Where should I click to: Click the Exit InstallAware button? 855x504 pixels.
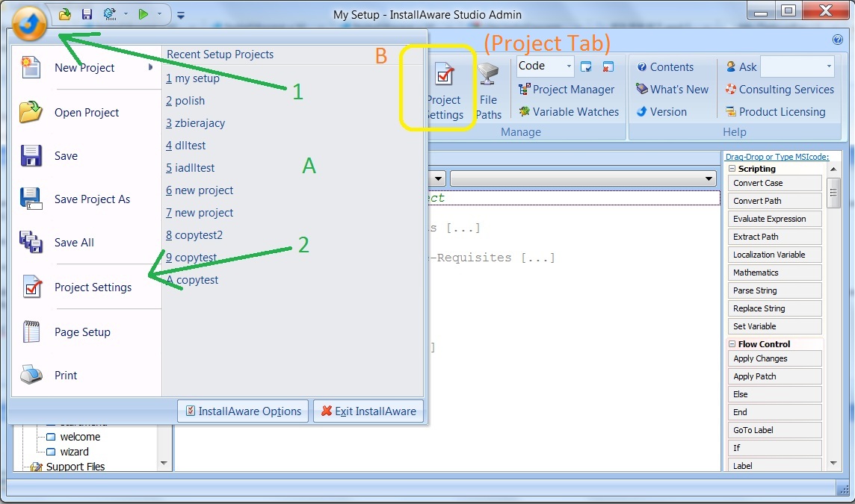click(368, 411)
